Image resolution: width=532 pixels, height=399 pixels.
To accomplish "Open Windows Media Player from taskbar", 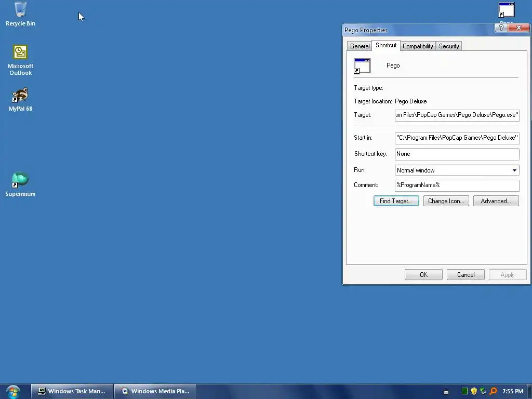I will 155,391.
